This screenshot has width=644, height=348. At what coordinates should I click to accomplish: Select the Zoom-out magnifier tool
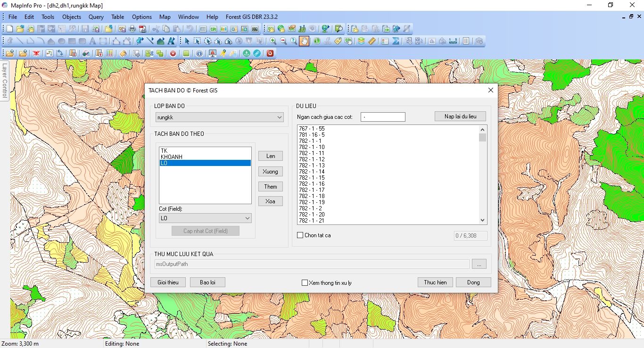[x=283, y=41]
